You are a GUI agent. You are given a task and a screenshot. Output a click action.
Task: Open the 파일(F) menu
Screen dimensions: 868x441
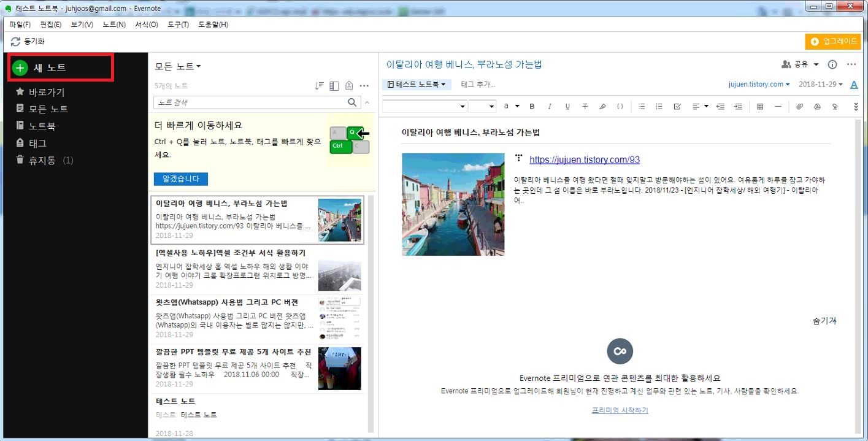pyautogui.click(x=20, y=25)
